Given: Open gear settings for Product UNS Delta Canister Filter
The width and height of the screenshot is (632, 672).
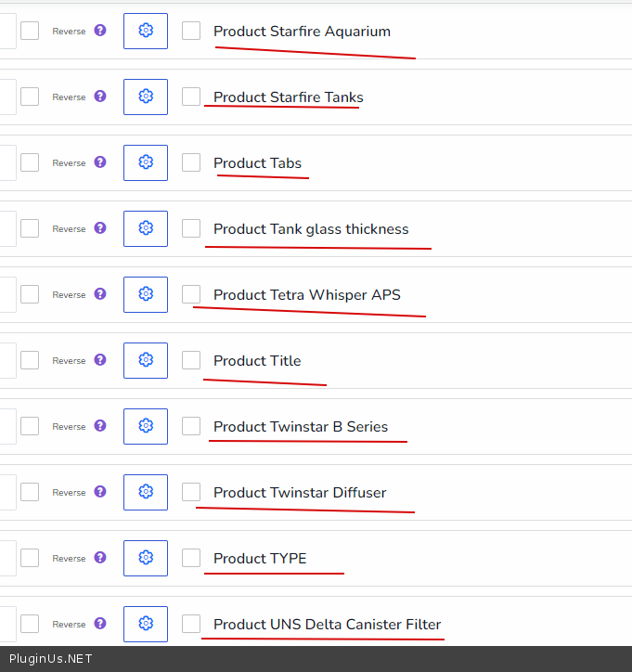Looking at the screenshot, I should (146, 624).
